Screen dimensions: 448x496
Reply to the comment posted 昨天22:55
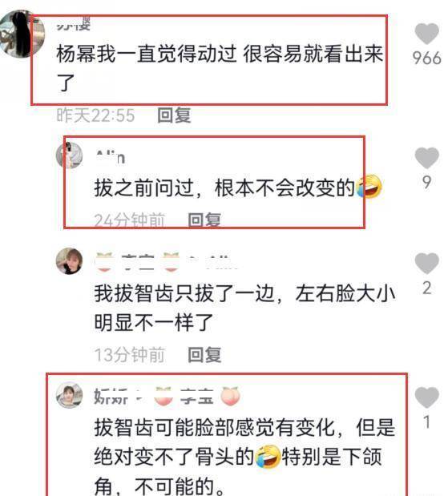click(x=175, y=115)
